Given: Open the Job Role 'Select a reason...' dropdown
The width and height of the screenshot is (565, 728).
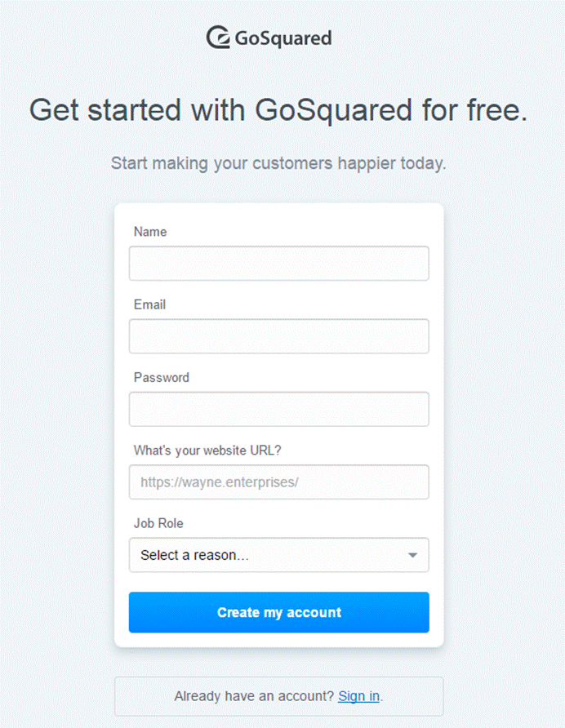Looking at the screenshot, I should (278, 555).
